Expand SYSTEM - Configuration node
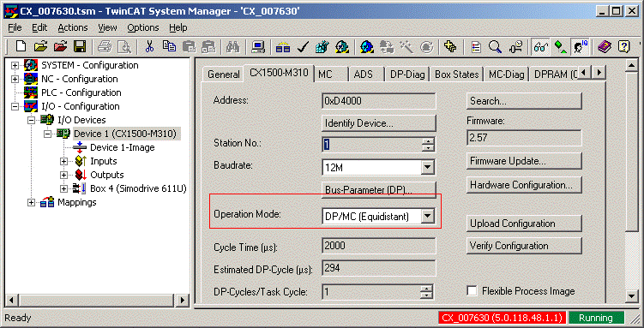The image size is (644, 328). [x=15, y=66]
